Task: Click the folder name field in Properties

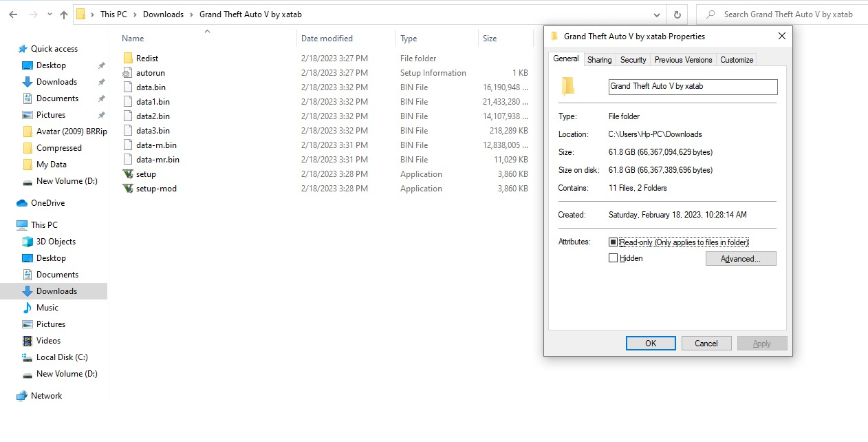Action: tap(693, 87)
